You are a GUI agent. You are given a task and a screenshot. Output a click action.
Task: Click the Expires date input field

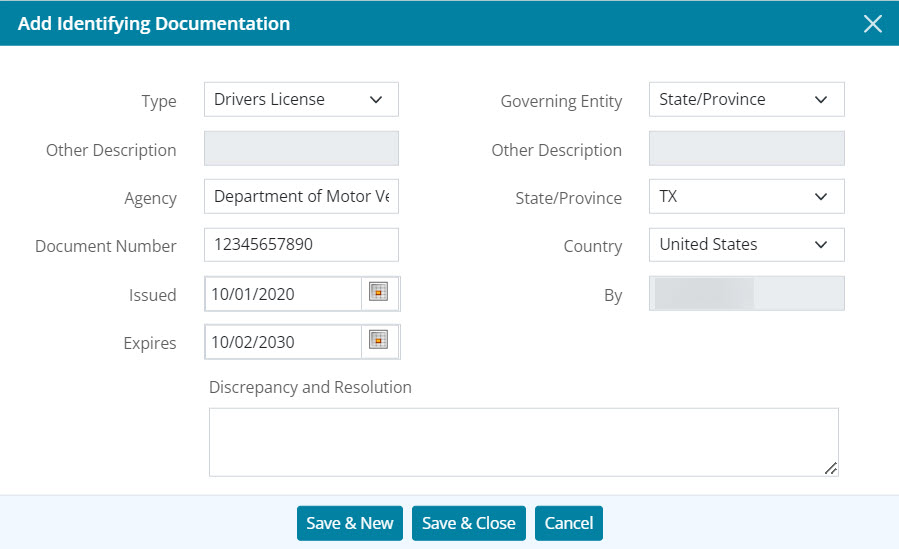click(x=283, y=342)
